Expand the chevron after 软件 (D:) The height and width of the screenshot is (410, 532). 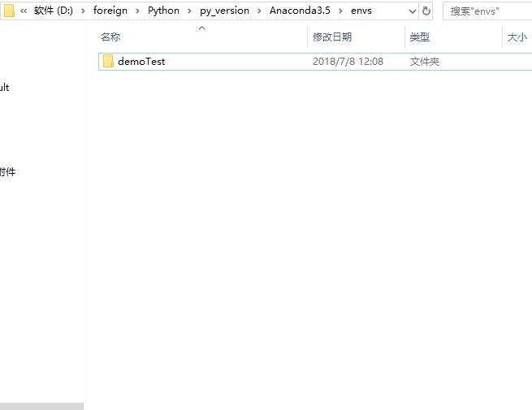84,11
